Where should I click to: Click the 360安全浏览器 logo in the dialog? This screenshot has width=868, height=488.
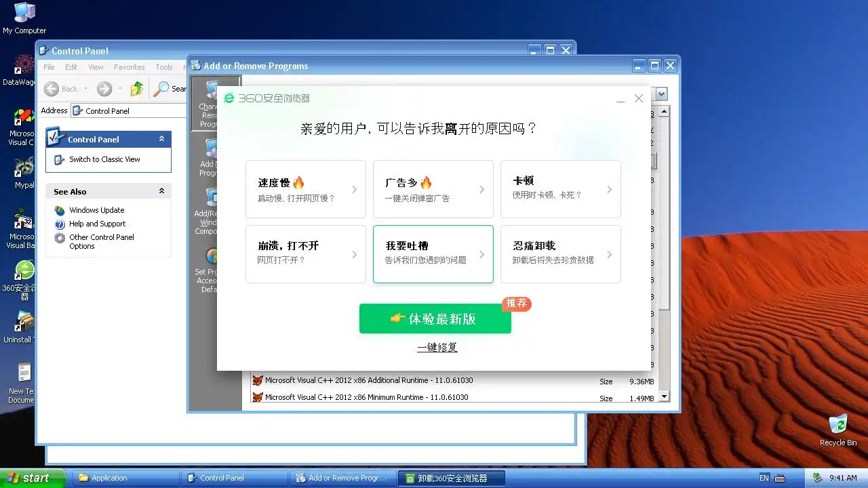[267, 98]
